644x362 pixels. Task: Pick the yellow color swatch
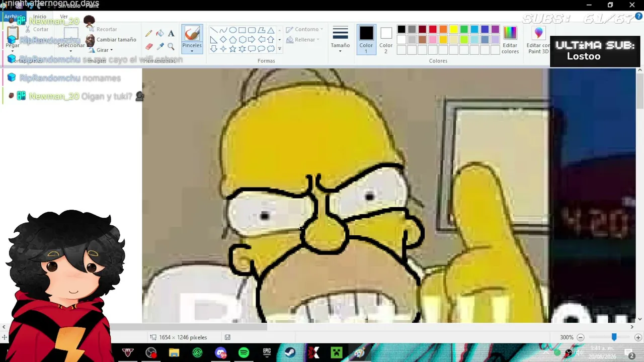454,29
